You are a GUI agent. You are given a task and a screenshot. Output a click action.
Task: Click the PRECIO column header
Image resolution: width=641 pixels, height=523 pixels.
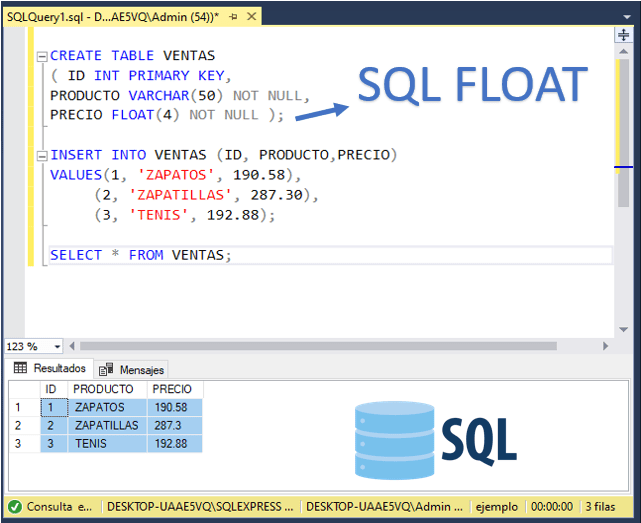pos(174,389)
